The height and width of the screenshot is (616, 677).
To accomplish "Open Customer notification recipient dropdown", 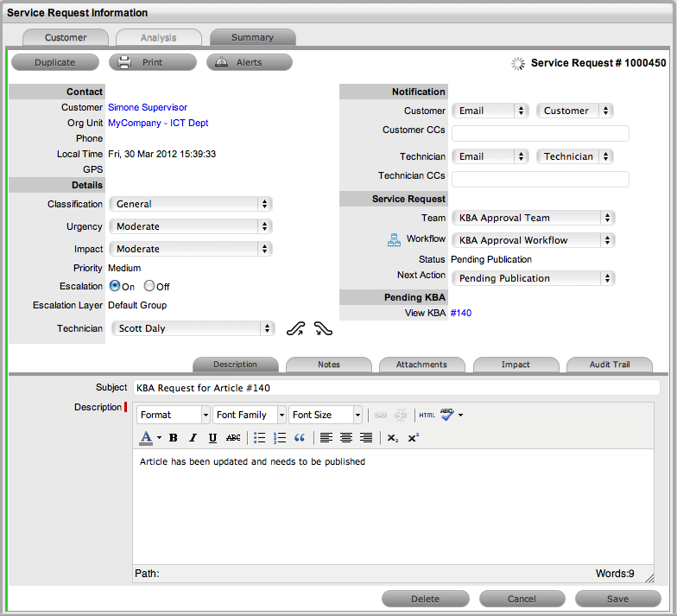I will click(x=574, y=111).
